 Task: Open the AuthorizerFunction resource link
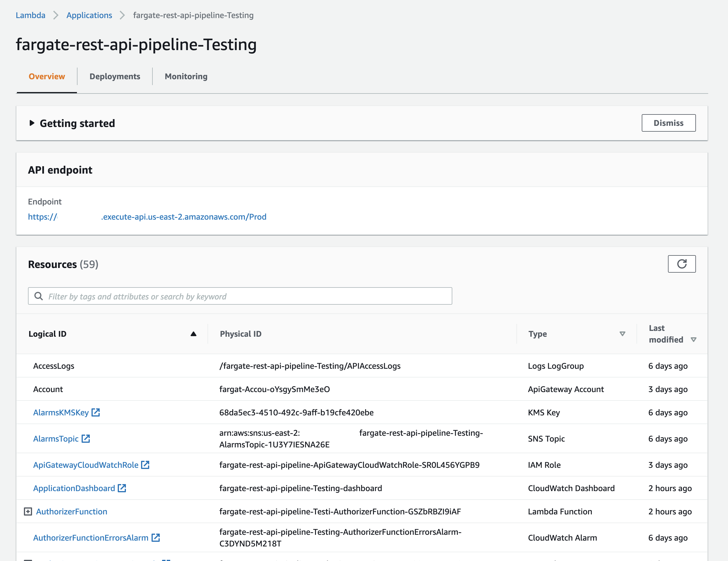pyautogui.click(x=72, y=511)
